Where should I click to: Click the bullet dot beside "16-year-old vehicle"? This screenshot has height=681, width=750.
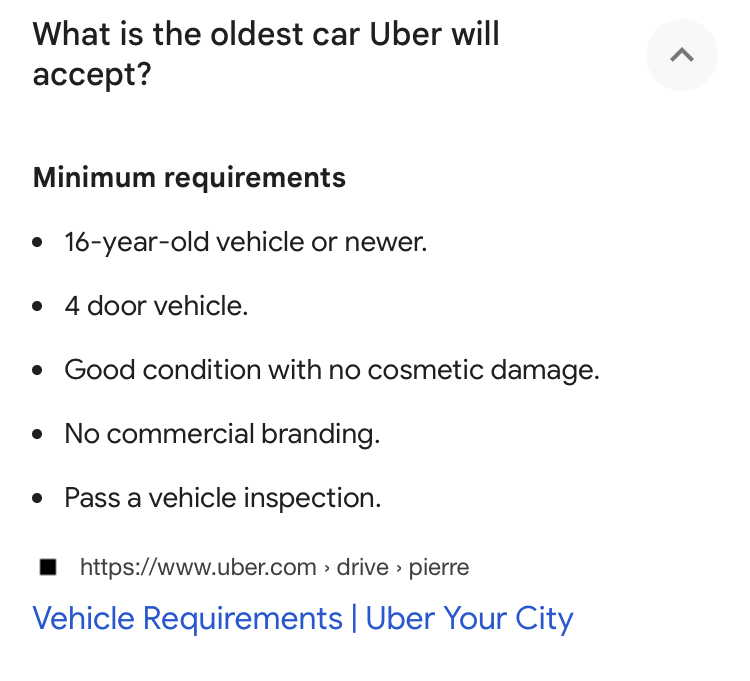pyautogui.click(x=38, y=243)
